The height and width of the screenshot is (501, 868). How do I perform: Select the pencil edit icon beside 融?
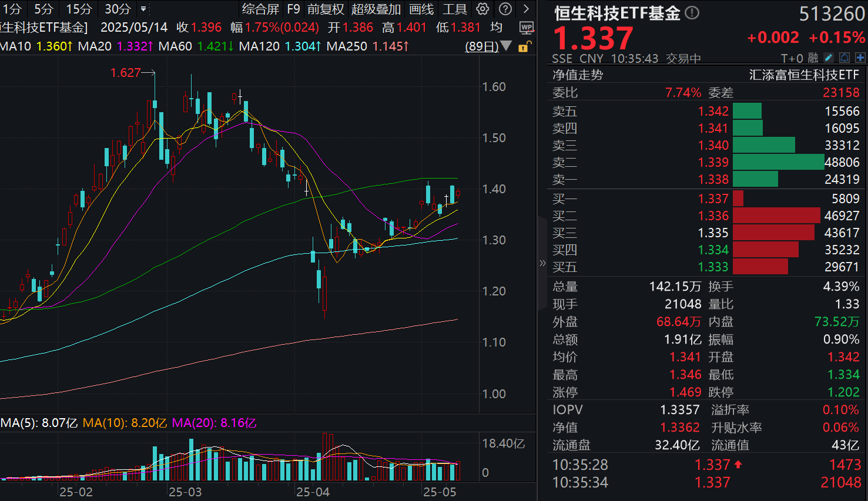coord(828,58)
